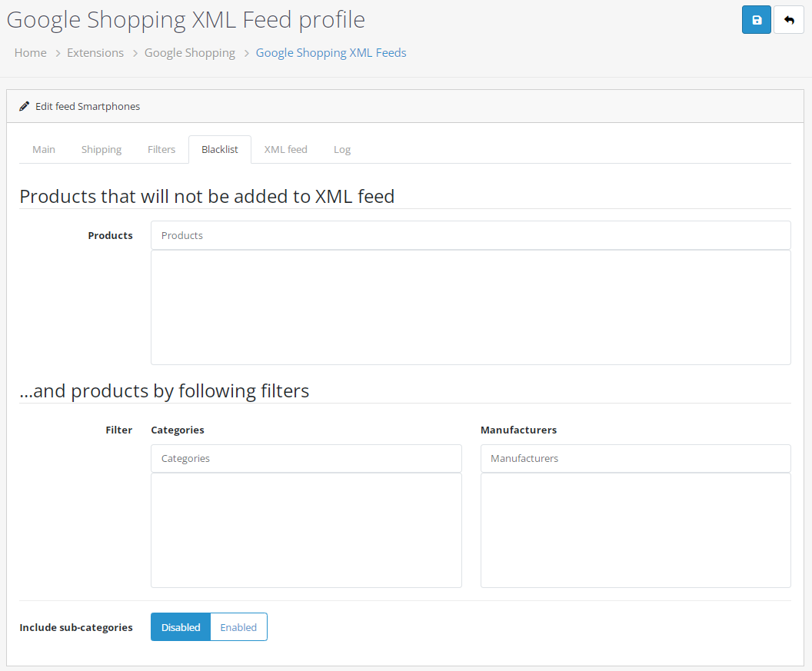
Task: Click the 'Filter' row label
Action: tap(118, 430)
